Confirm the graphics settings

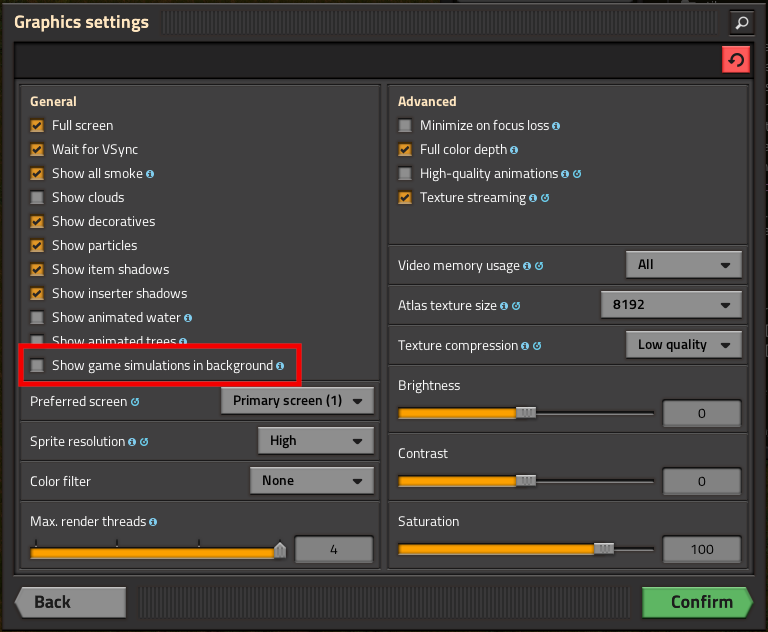697,602
